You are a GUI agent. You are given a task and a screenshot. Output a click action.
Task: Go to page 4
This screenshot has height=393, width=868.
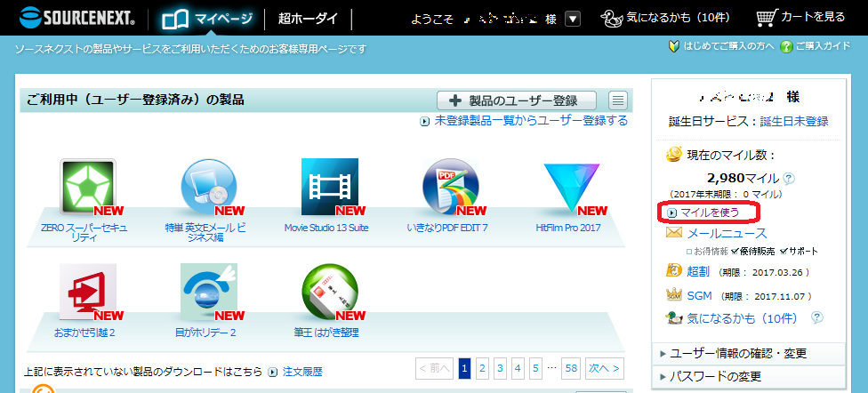pos(518,368)
